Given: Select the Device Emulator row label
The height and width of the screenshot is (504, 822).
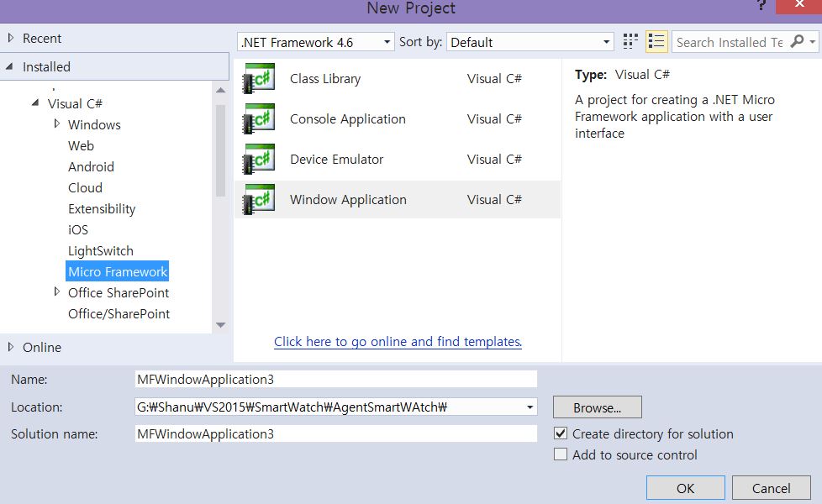Looking at the screenshot, I should [x=336, y=160].
